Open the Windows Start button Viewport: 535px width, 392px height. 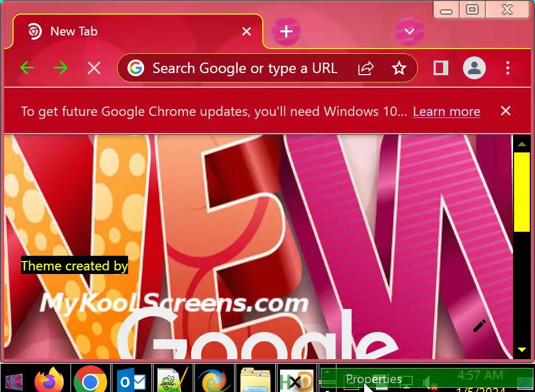tap(14, 381)
